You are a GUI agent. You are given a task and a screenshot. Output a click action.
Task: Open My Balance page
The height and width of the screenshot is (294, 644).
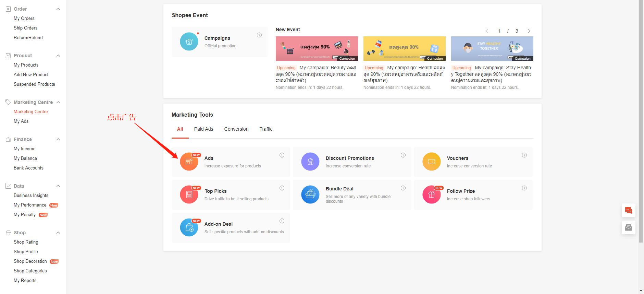tap(25, 158)
